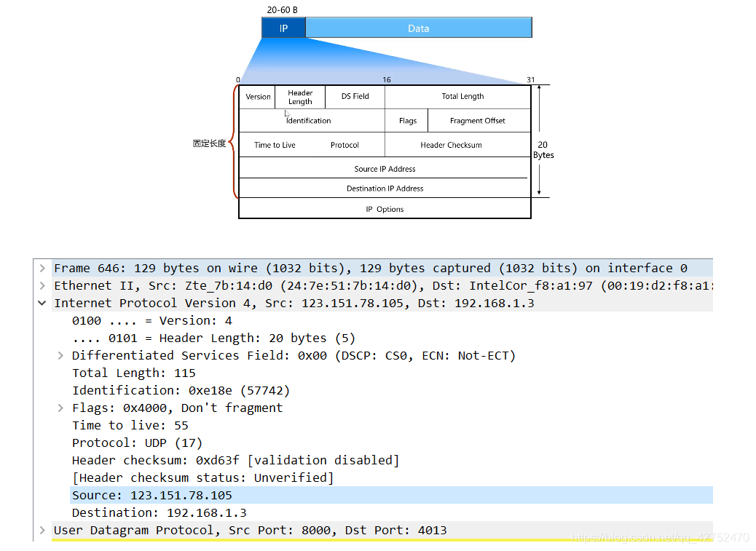Click the IP Options row in diagram
This screenshot has width=756, height=551.
385,209
